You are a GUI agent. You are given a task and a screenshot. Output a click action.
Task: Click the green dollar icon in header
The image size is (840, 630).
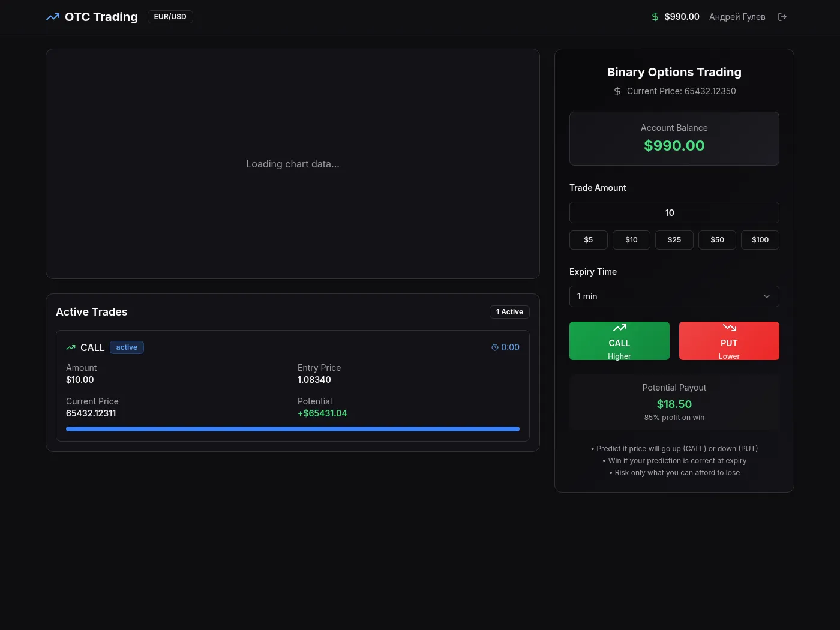coord(655,17)
